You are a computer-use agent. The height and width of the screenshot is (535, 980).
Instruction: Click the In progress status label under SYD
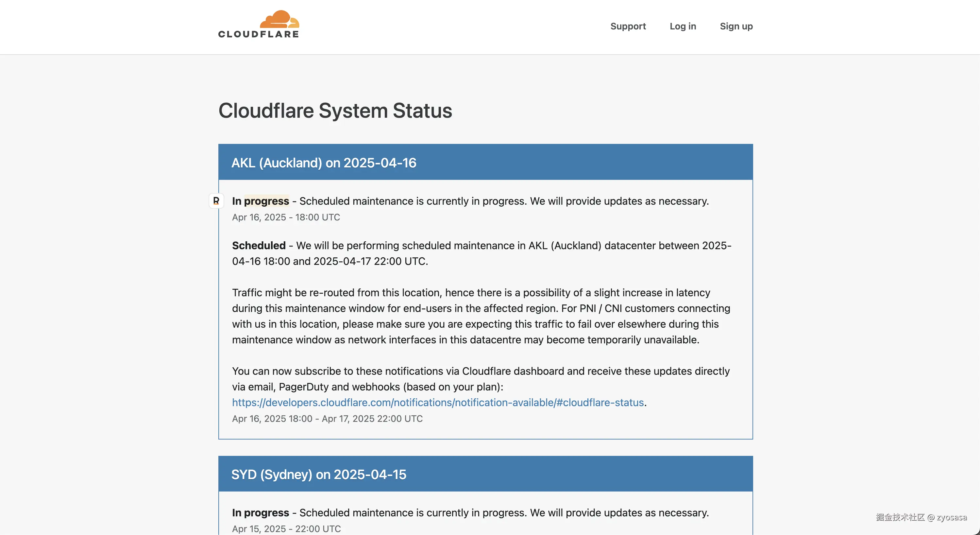[260, 512]
